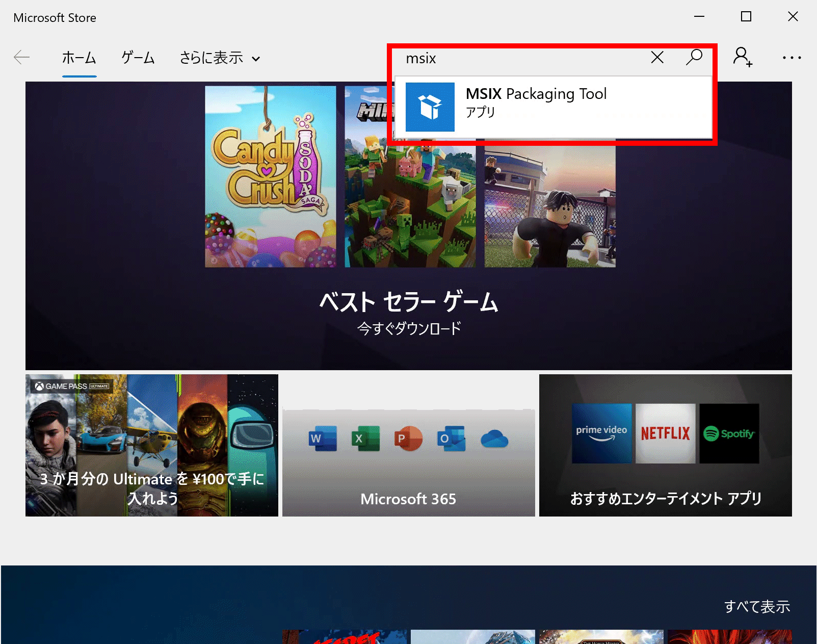This screenshot has width=817, height=644.
Task: Click the Spotify logo
Action: coord(729,433)
